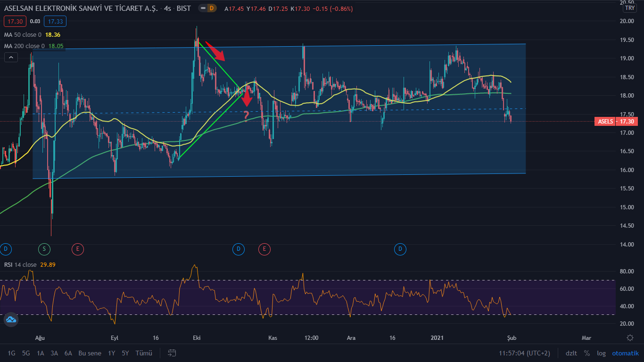Click the red E earnings marker near Ağu

point(78,248)
